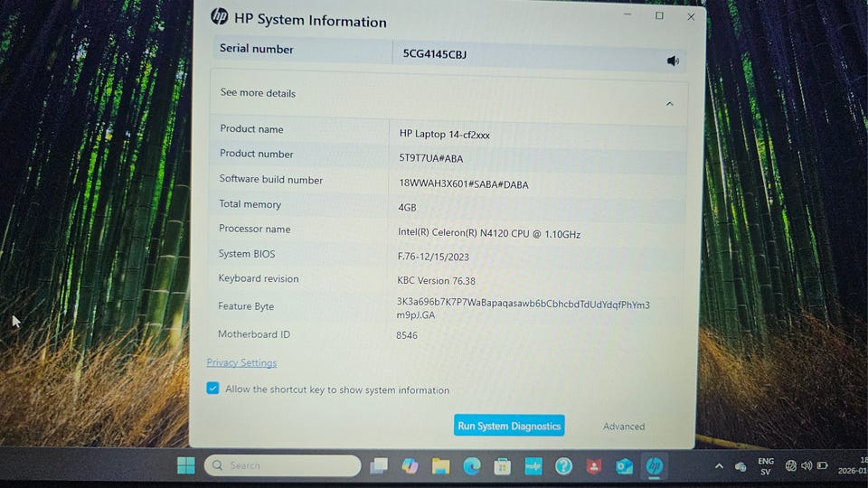This screenshot has height=488, width=868.
Task: Maximize the HP System Information window
Action: pos(659,15)
